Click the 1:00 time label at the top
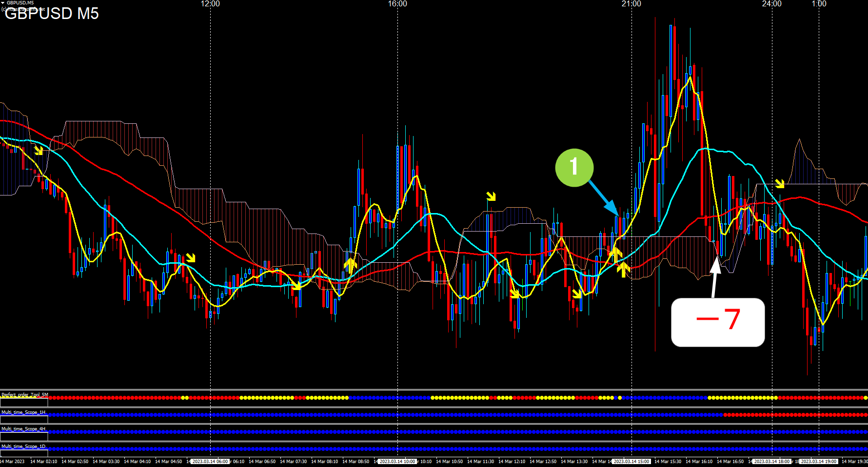The width and height of the screenshot is (868, 467). (819, 4)
